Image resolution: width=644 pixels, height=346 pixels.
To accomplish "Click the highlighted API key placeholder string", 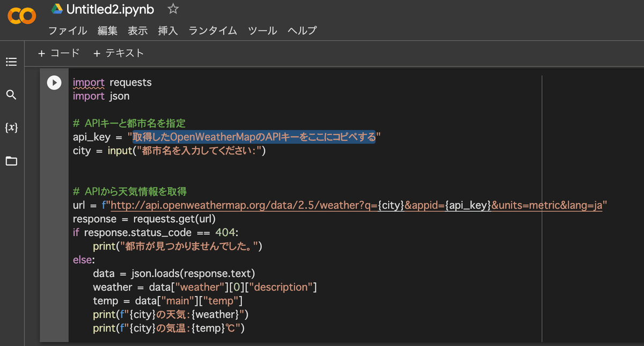I will pyautogui.click(x=254, y=137).
